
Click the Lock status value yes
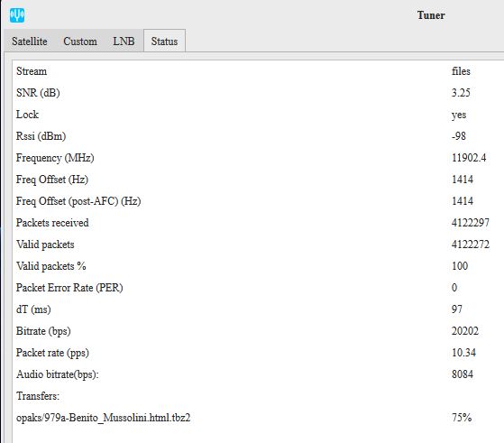(x=459, y=115)
